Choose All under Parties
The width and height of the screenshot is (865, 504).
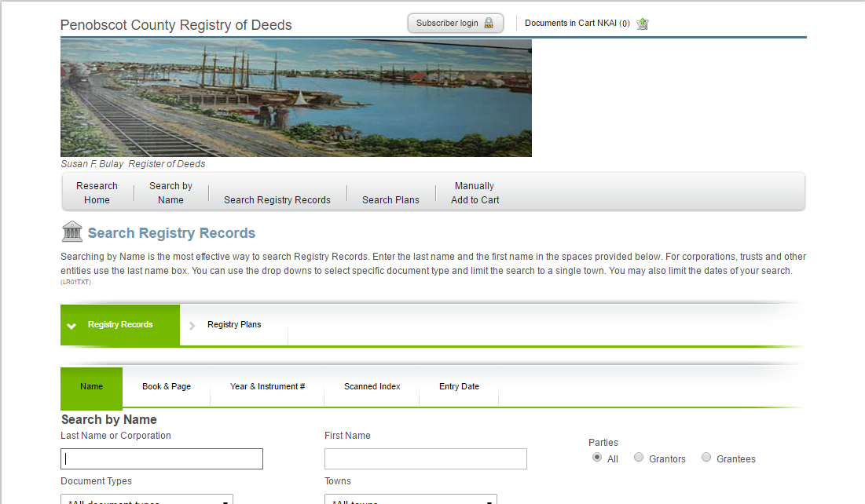pos(596,457)
